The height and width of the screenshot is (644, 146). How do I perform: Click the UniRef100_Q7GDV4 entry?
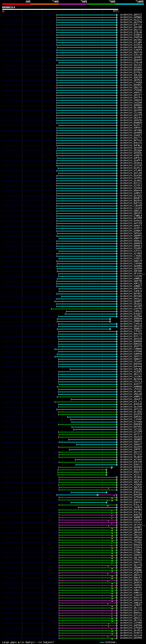click(131, 548)
